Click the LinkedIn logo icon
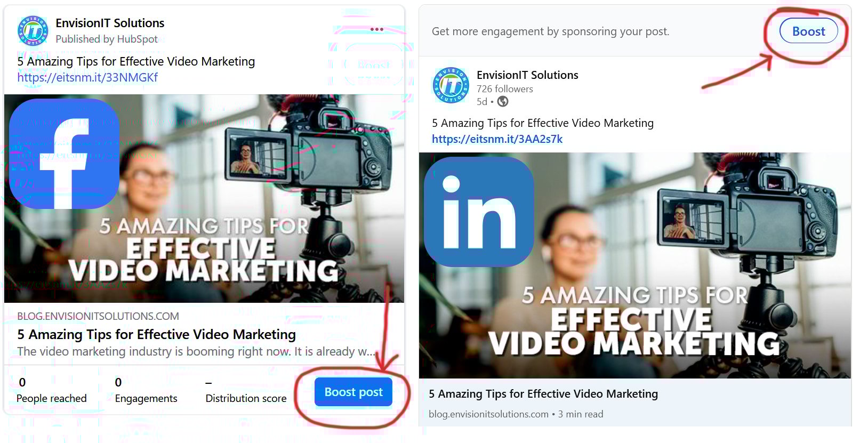868x443 pixels. click(479, 212)
